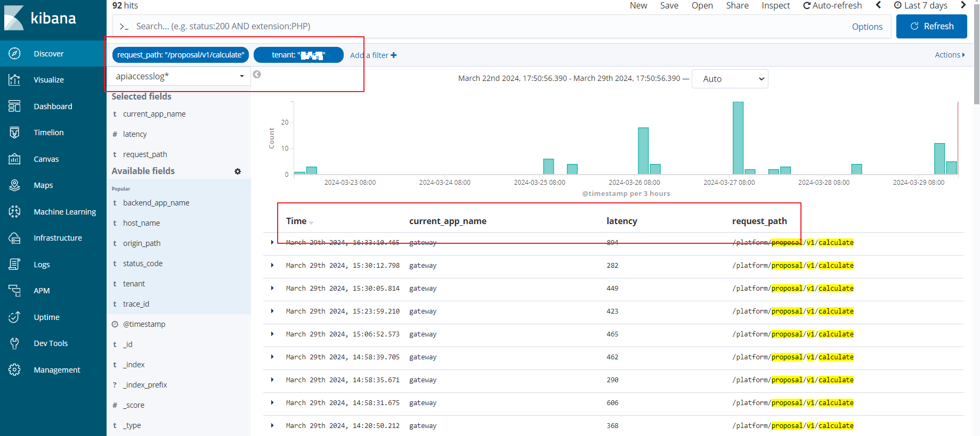
Task: Toggle the request_path filter pill
Action: pos(180,55)
